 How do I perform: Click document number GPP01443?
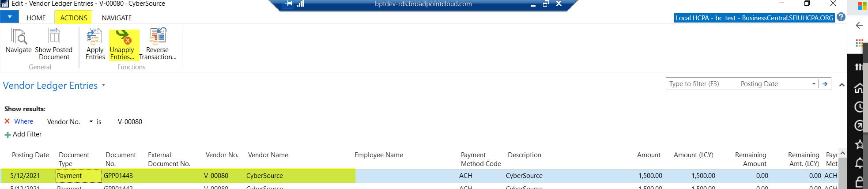[118, 176]
